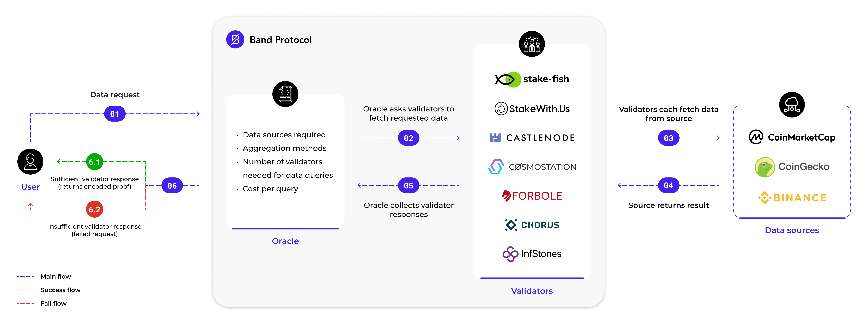Select the User avatar icon
The image size is (868, 324).
30,162
